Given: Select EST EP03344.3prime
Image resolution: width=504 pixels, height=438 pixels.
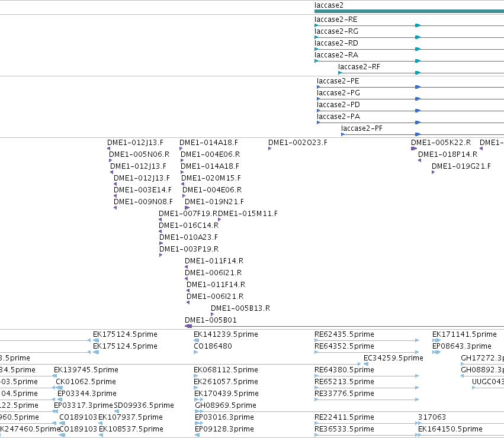Looking at the screenshot, I should (60, 400).
